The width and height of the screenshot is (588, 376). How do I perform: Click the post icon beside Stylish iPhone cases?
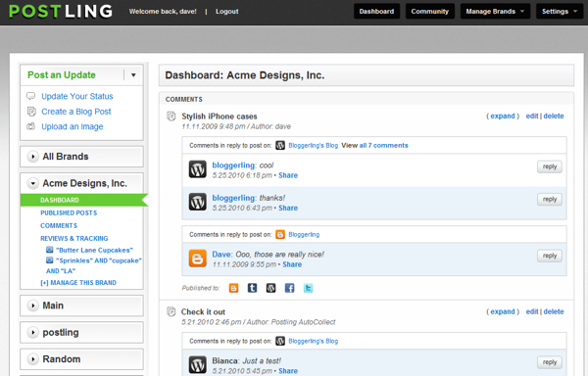(x=171, y=117)
